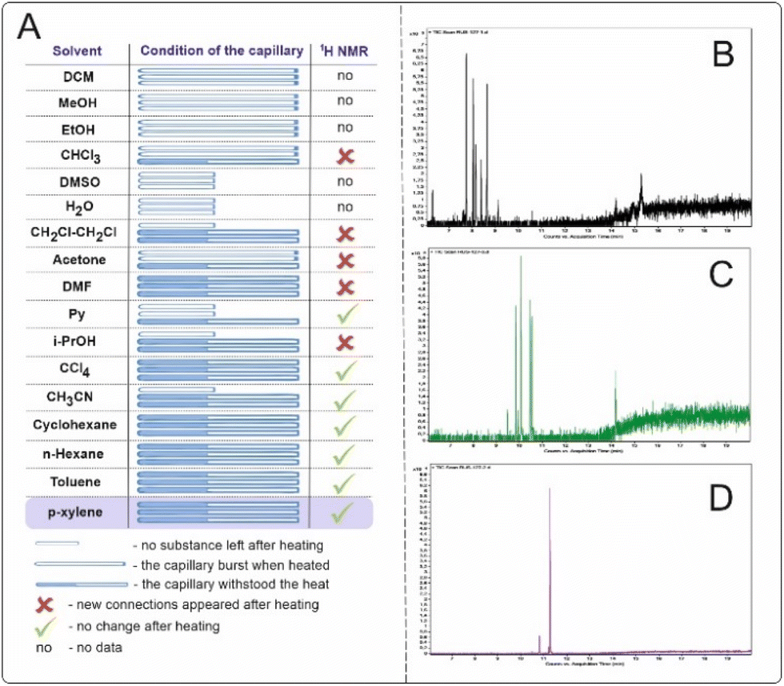Select the "CHCl3" solvent label
The height and width of the screenshot is (686, 784).
click(x=81, y=156)
